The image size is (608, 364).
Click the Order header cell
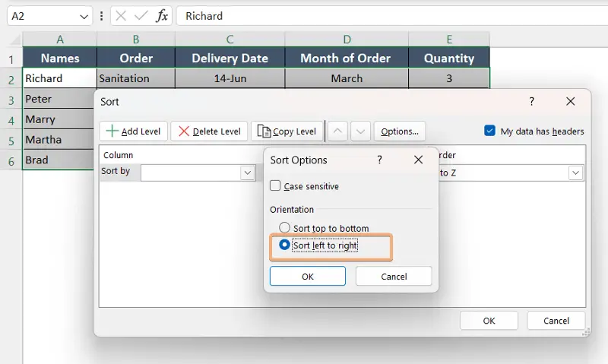point(136,58)
